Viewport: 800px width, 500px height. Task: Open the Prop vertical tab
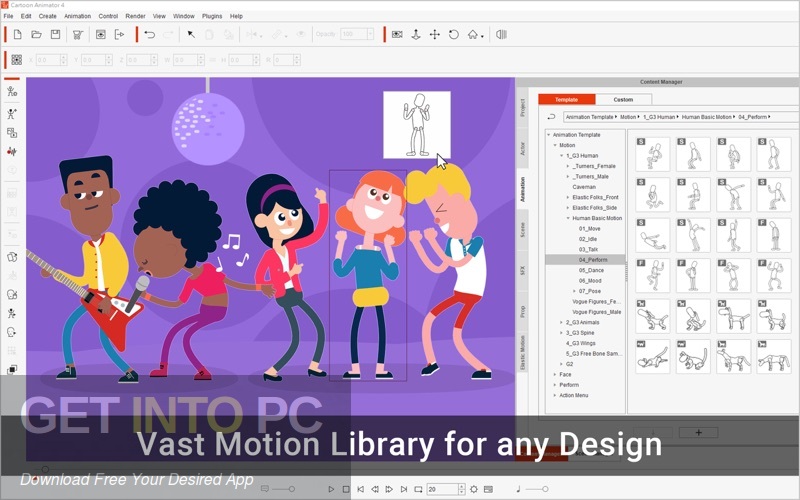[x=522, y=311]
